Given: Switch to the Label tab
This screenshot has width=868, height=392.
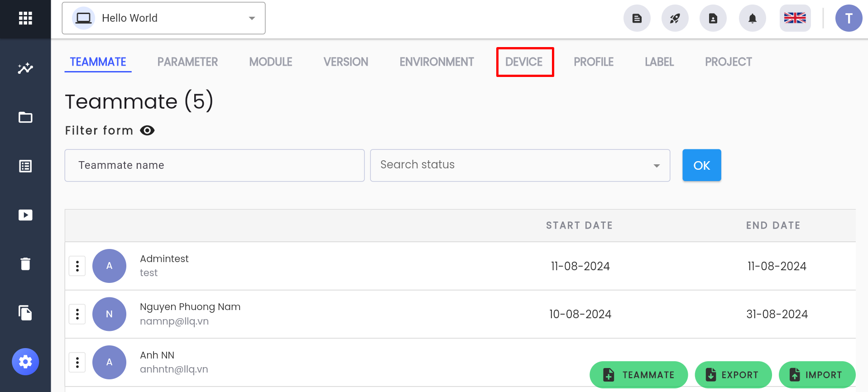Looking at the screenshot, I should [x=659, y=62].
